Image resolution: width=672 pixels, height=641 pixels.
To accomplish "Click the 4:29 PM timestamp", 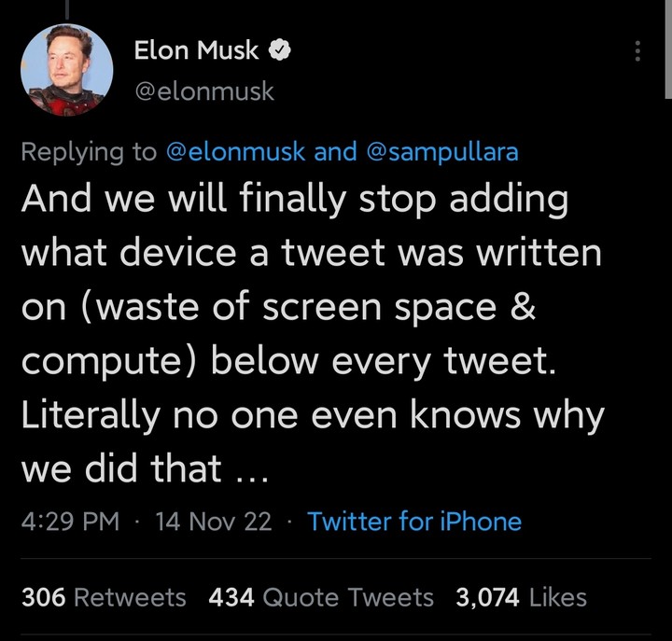I will pos(70,521).
